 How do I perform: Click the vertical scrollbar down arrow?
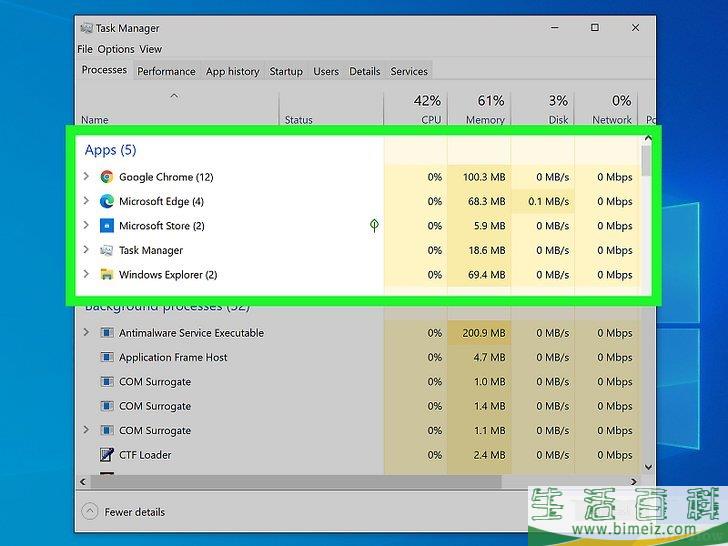[x=648, y=467]
